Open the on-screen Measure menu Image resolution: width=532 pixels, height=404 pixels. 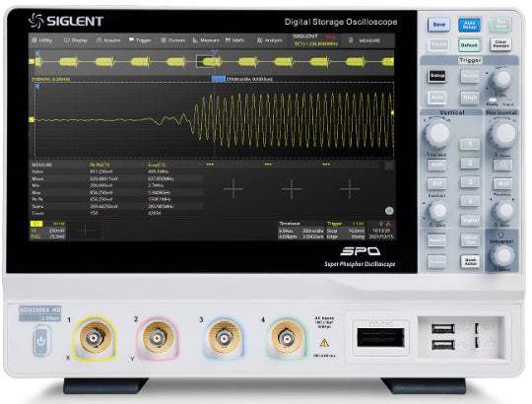[206, 40]
